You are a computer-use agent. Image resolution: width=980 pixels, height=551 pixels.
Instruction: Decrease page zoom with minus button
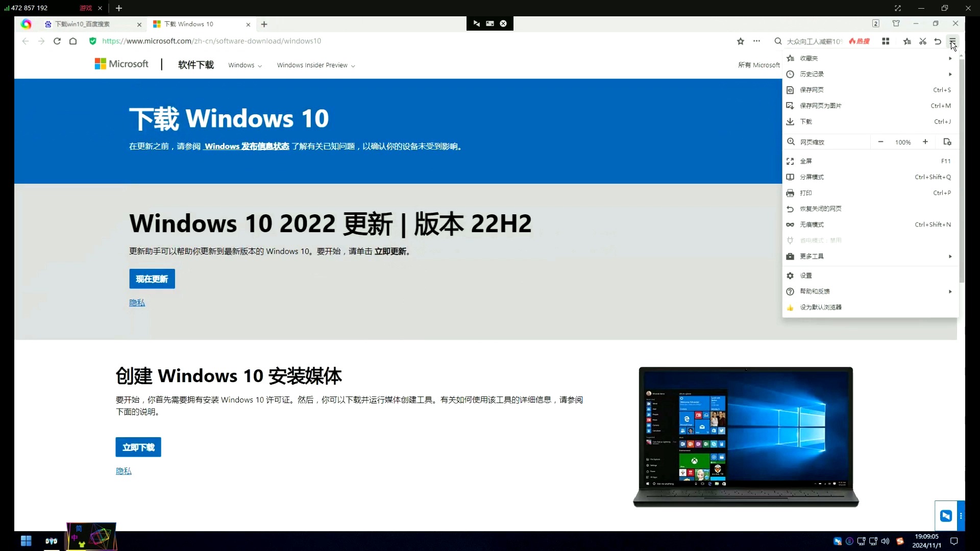(x=880, y=142)
